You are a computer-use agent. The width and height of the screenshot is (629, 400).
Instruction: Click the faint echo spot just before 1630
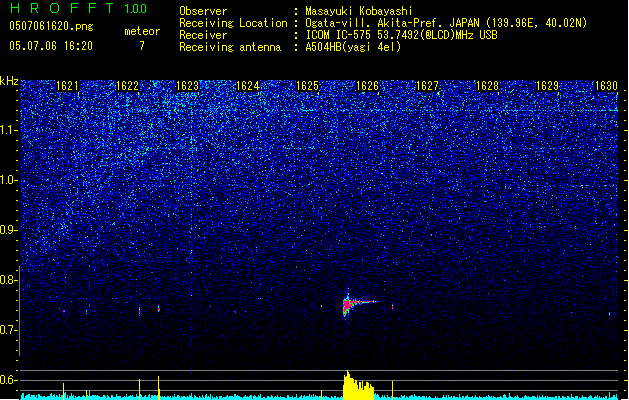tap(609, 314)
